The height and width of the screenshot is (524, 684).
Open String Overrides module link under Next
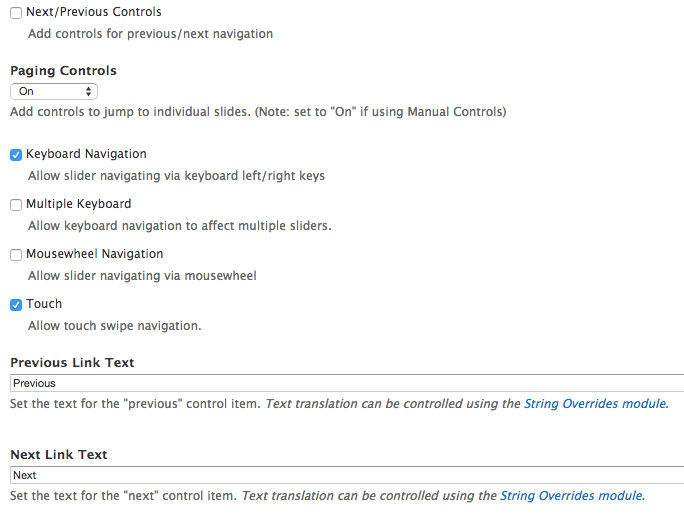tap(571, 496)
